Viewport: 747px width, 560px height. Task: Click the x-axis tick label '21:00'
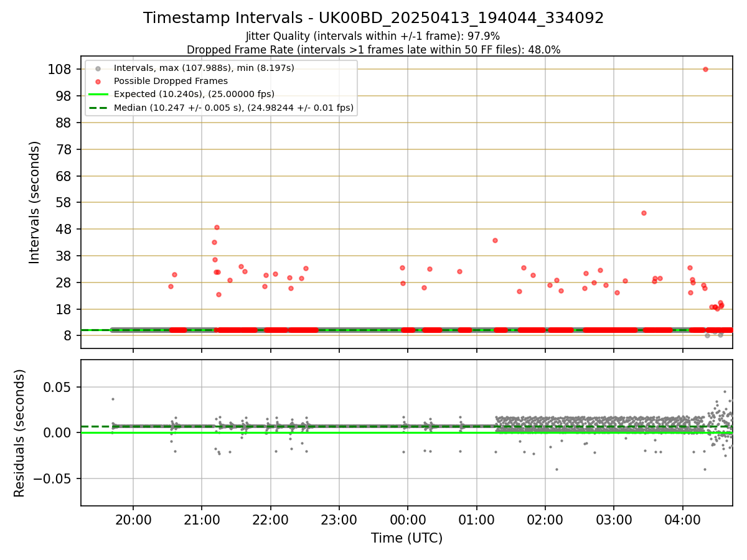point(202,519)
